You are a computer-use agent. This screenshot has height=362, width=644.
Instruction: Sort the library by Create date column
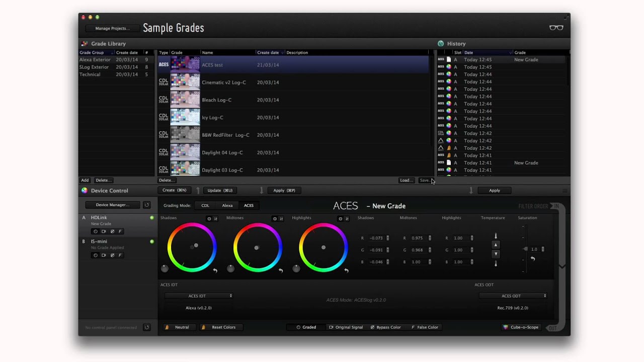pyautogui.click(x=270, y=52)
